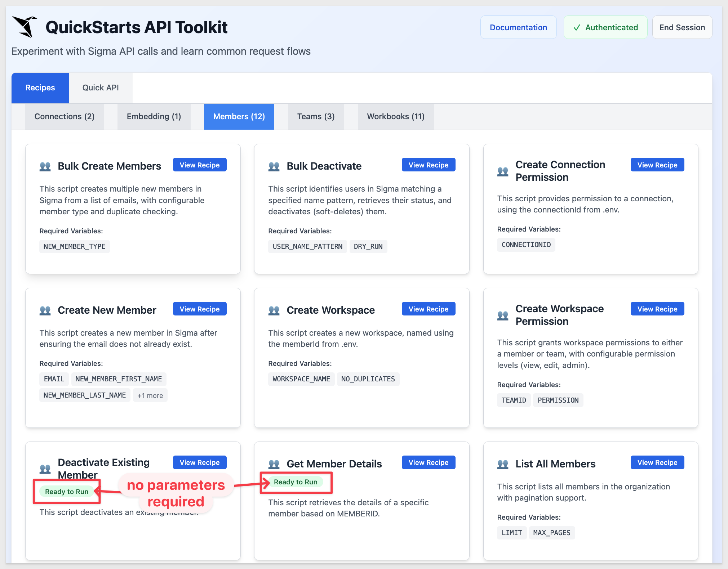Select the Members (12) category
Viewport: 728px width, 569px height.
(239, 117)
